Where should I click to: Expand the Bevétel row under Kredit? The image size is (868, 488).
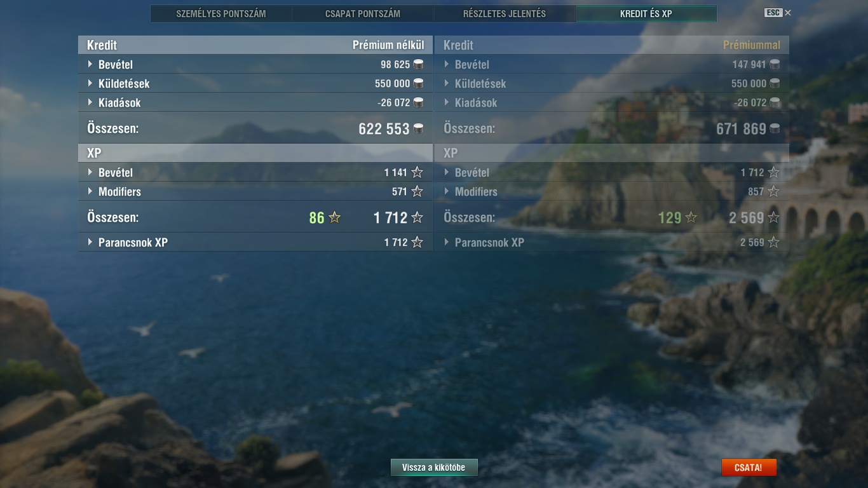tap(255, 64)
